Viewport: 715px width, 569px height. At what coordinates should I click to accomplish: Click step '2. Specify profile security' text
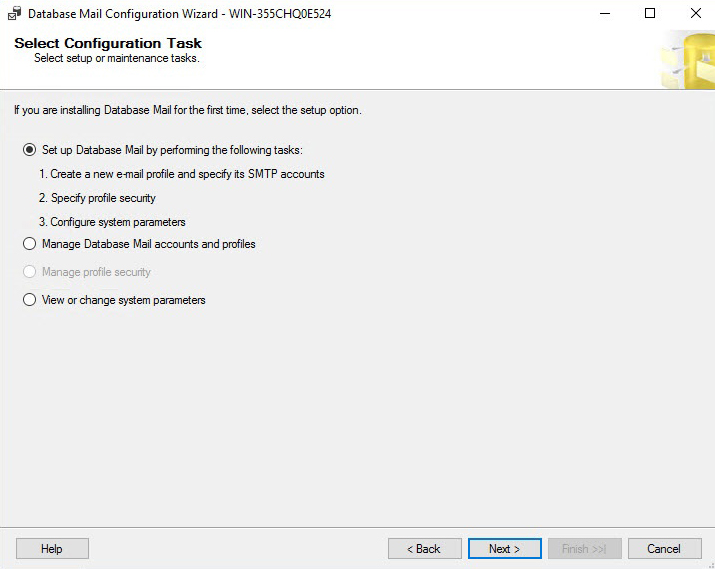pyautogui.click(x=97, y=198)
